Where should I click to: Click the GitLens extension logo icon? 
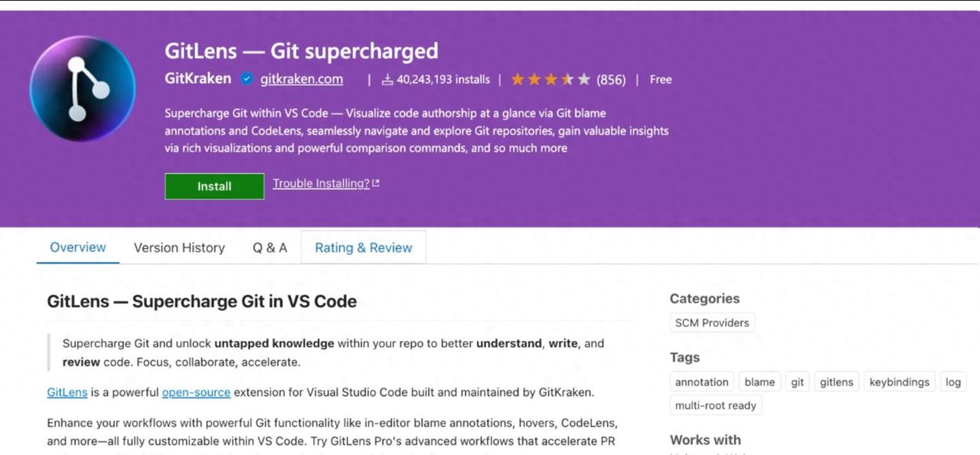(x=83, y=89)
